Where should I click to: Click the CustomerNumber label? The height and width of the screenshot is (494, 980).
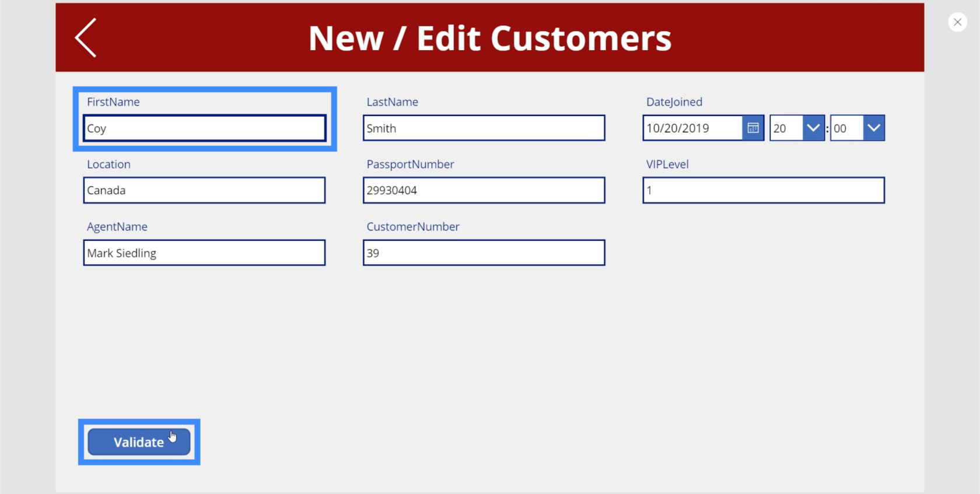click(412, 227)
